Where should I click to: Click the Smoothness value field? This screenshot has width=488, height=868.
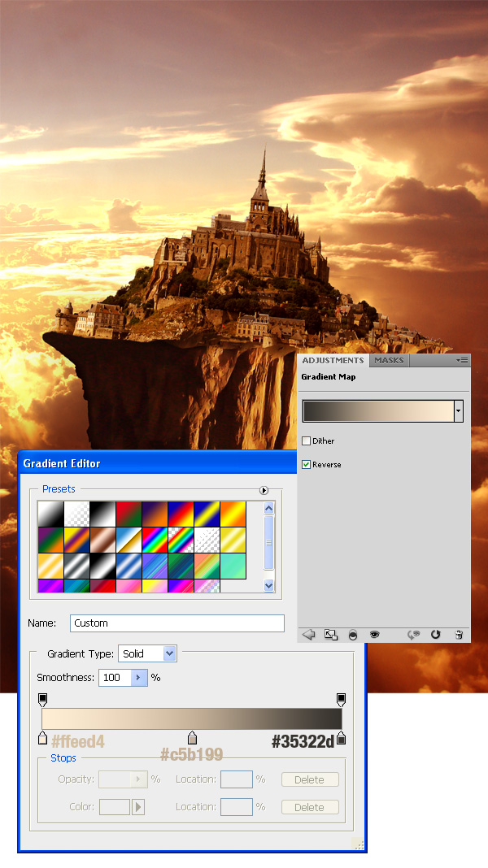(x=115, y=678)
